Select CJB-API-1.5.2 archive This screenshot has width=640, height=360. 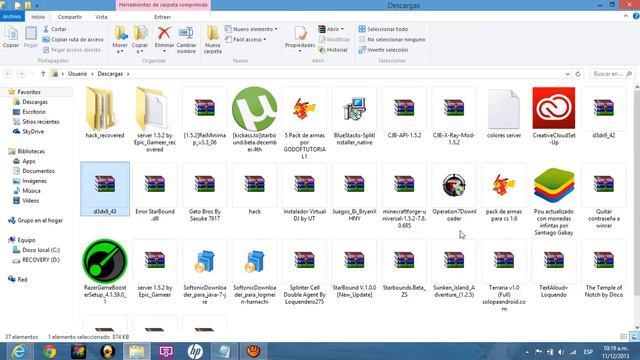(x=404, y=113)
